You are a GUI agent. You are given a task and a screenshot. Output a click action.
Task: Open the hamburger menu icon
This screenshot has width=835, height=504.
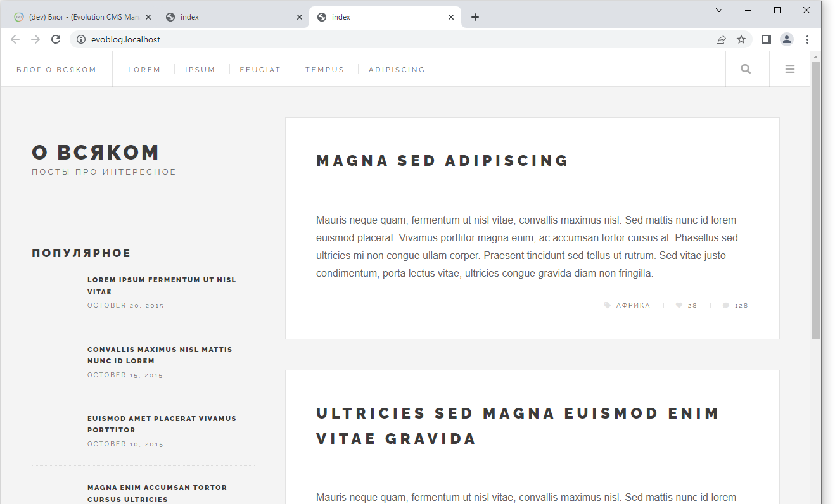pyautogui.click(x=789, y=69)
